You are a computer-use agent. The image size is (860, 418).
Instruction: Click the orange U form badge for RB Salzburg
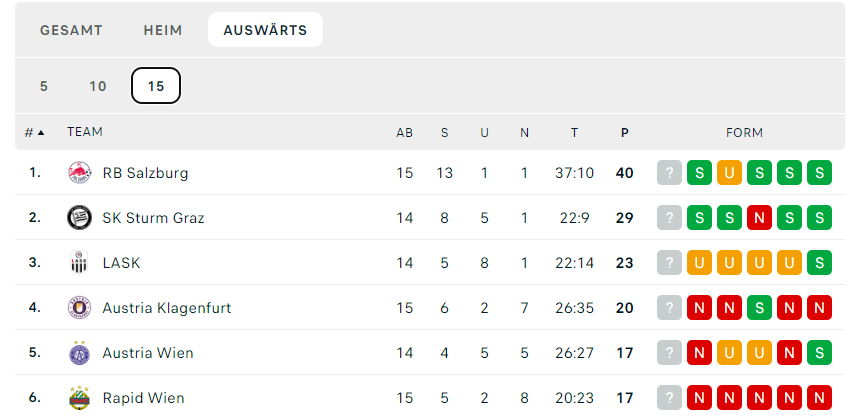pyautogui.click(x=729, y=173)
